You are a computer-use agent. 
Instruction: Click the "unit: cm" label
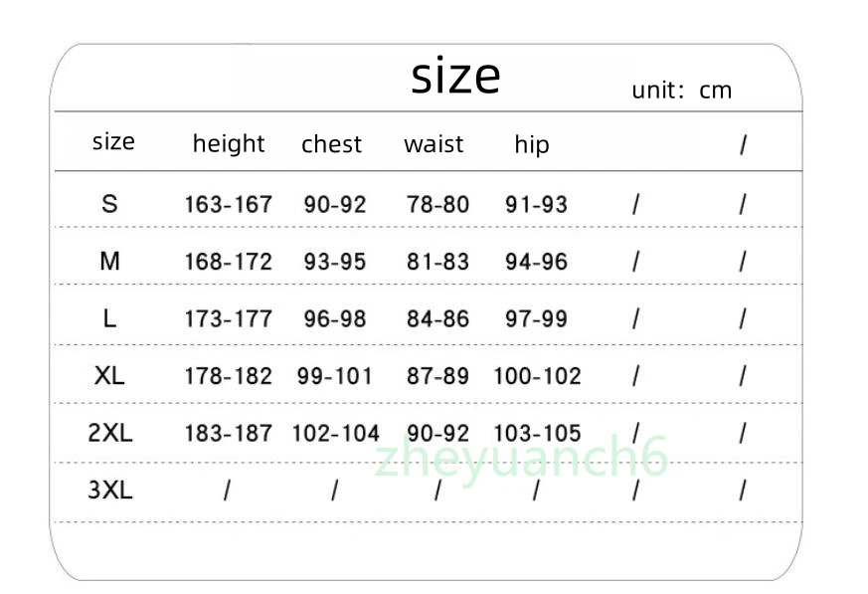click(681, 91)
